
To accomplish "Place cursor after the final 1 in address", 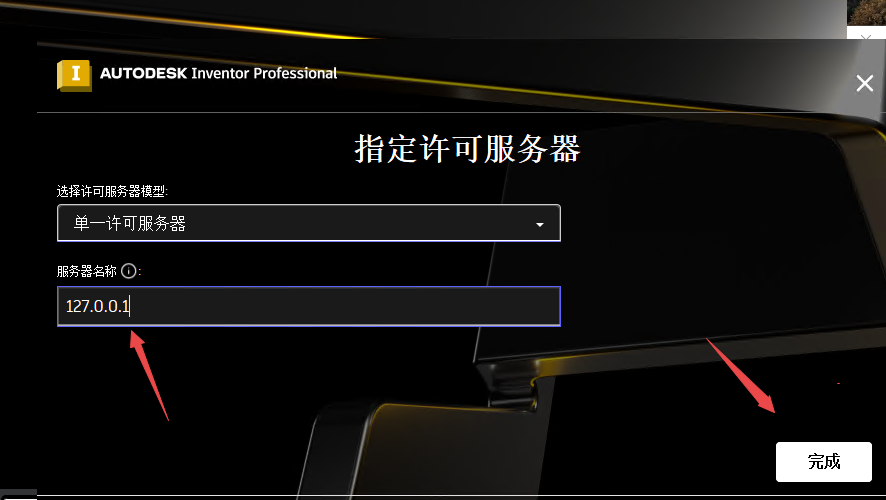I will pos(131,306).
